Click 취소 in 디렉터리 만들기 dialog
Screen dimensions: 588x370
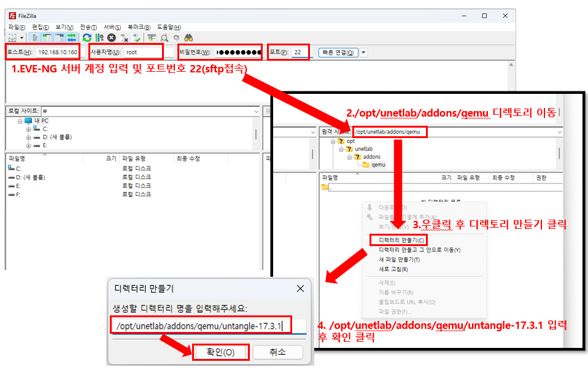[277, 352]
